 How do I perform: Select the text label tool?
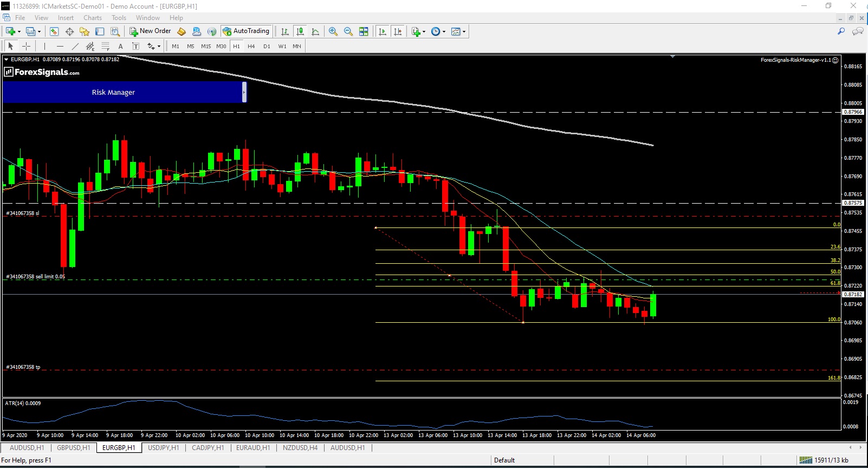[135, 46]
